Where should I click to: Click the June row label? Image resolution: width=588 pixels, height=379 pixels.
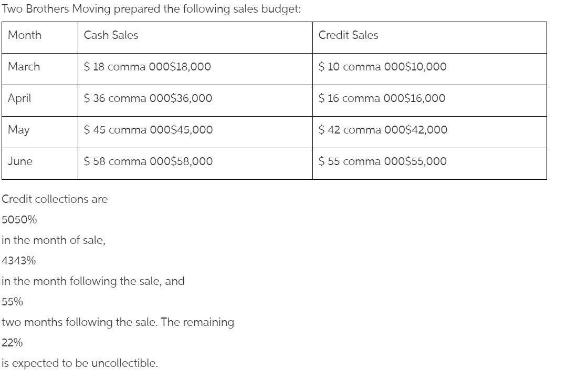click(x=40, y=164)
